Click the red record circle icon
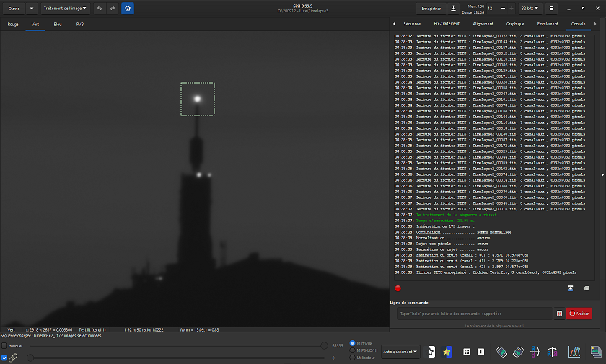The image size is (606, 364). 398,288
